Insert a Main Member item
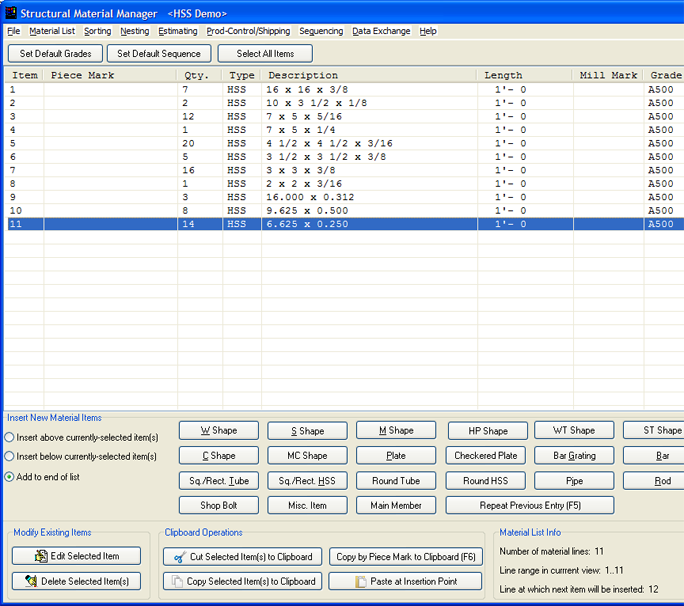The width and height of the screenshot is (684, 606). click(396, 505)
